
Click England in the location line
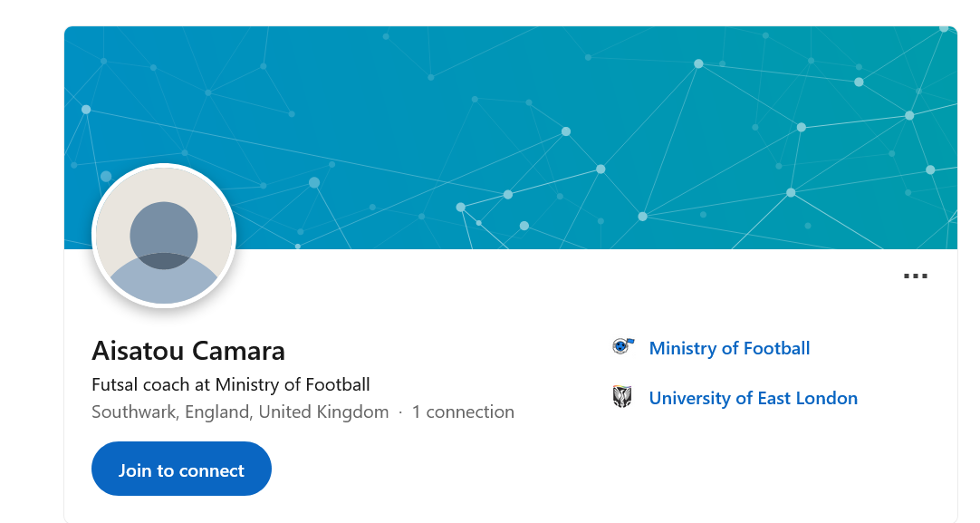click(218, 412)
